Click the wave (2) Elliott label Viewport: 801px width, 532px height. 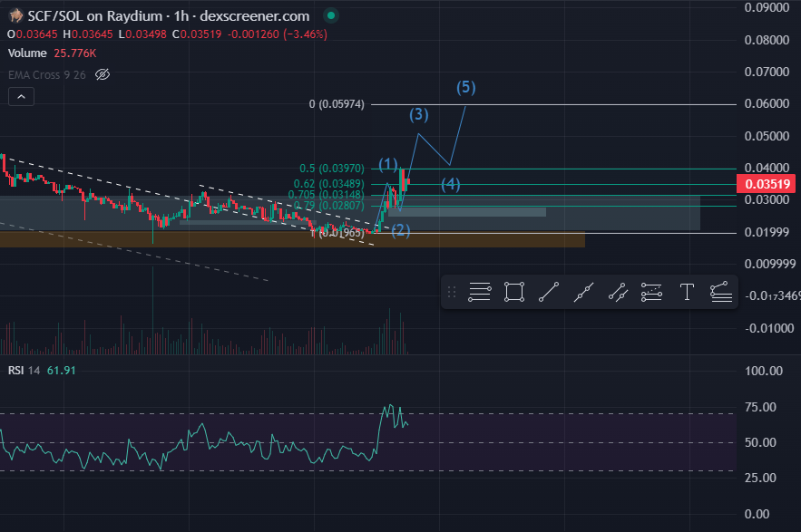click(401, 231)
